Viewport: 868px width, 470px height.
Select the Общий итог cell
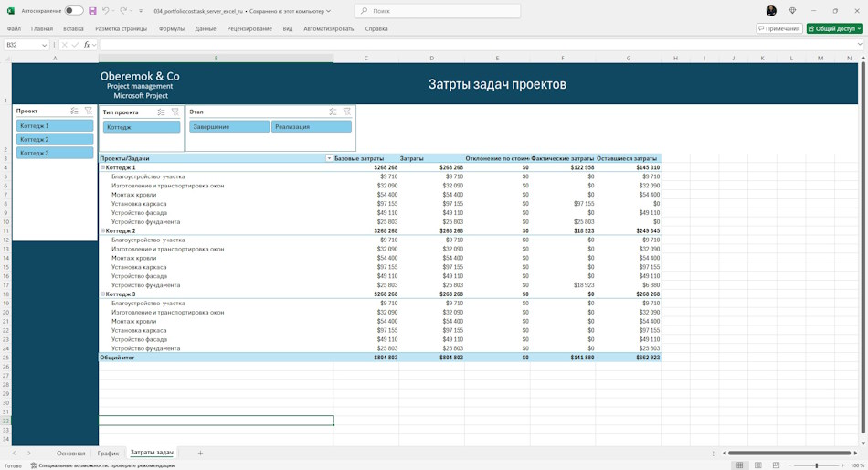click(x=216, y=358)
